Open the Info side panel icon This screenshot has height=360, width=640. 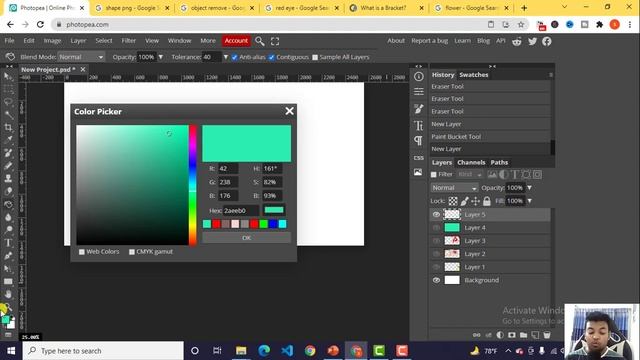pyautogui.click(x=418, y=76)
